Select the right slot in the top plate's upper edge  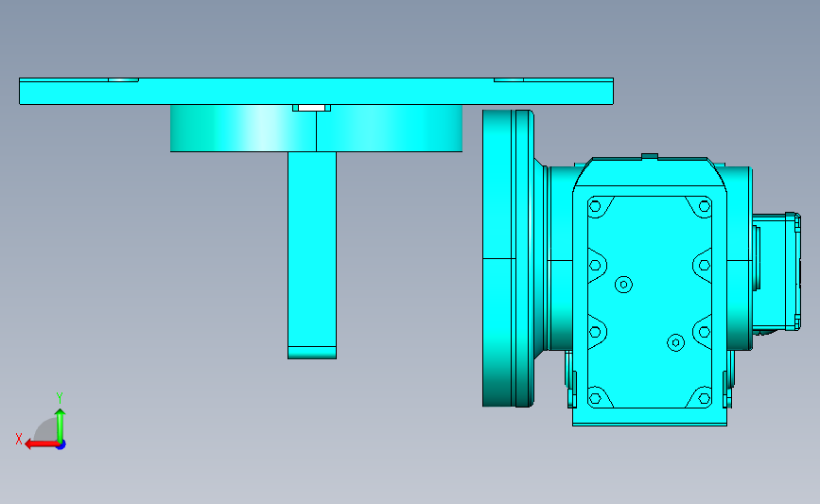click(509, 80)
